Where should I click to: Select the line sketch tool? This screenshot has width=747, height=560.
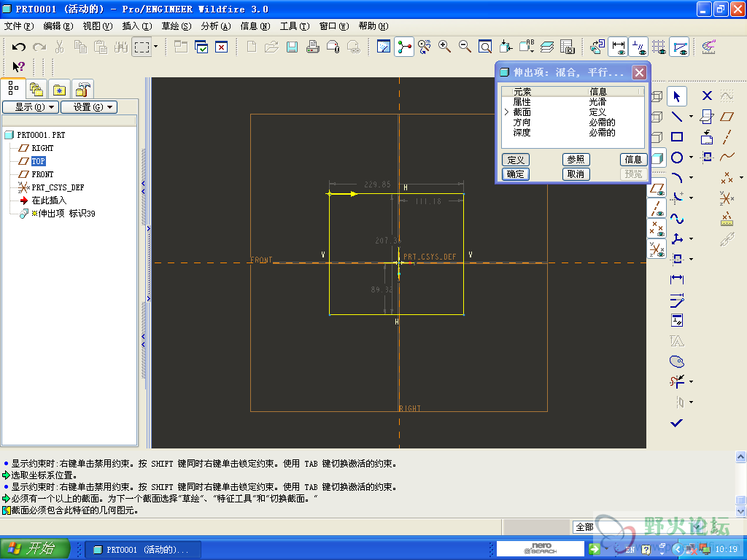677,117
